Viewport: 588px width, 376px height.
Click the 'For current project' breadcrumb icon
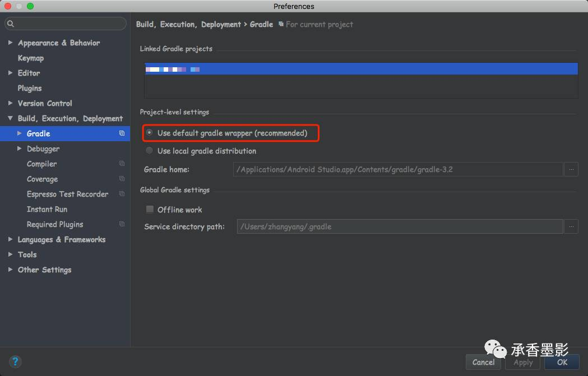pos(281,24)
